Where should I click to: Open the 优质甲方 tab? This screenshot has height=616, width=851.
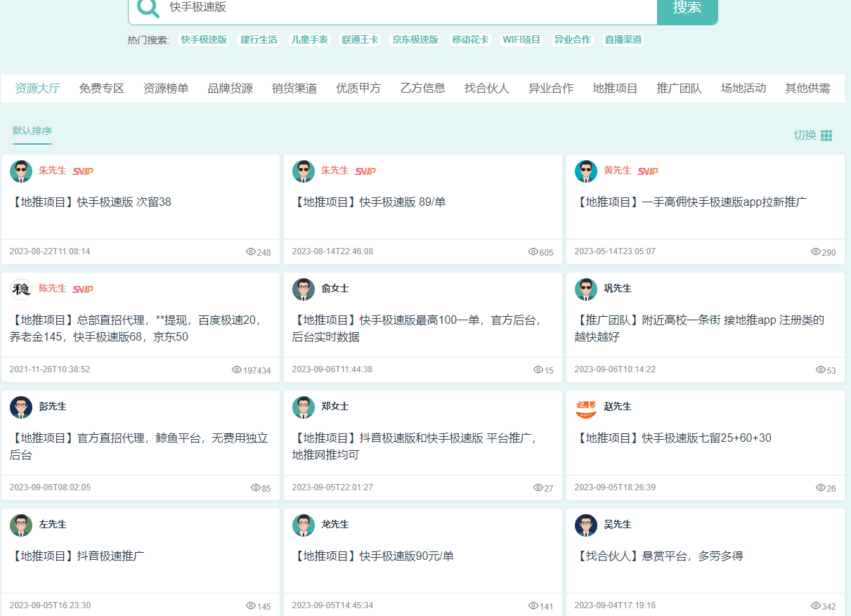pyautogui.click(x=358, y=89)
